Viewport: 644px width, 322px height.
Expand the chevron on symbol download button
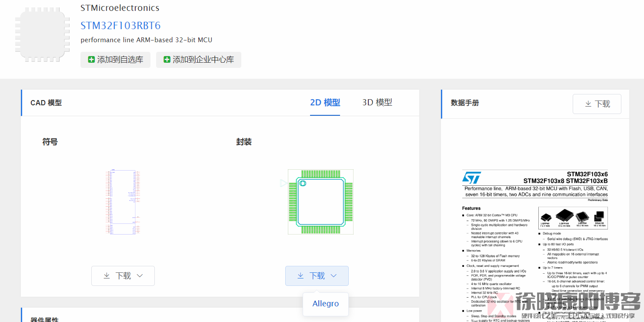140,276
